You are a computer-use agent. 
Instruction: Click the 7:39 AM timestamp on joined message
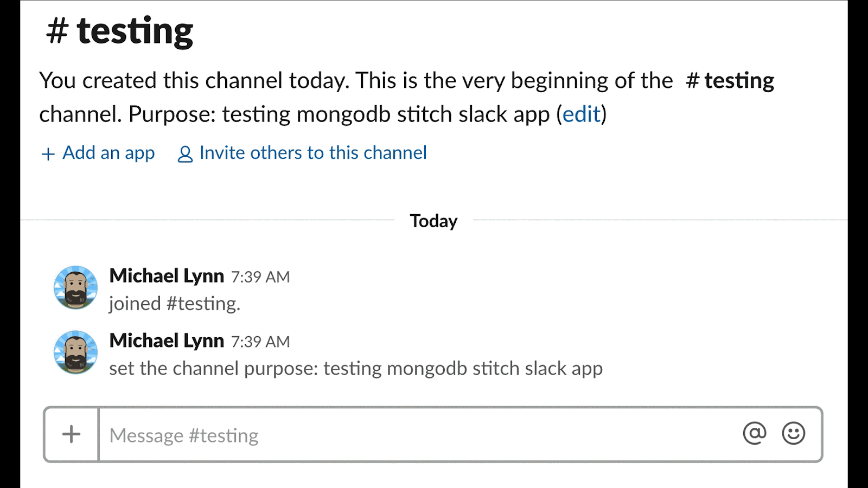point(260,277)
